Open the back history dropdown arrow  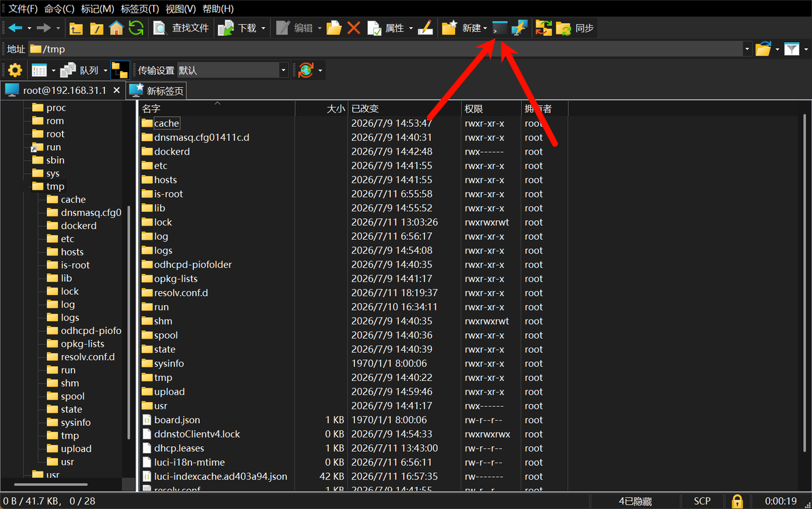[29, 28]
